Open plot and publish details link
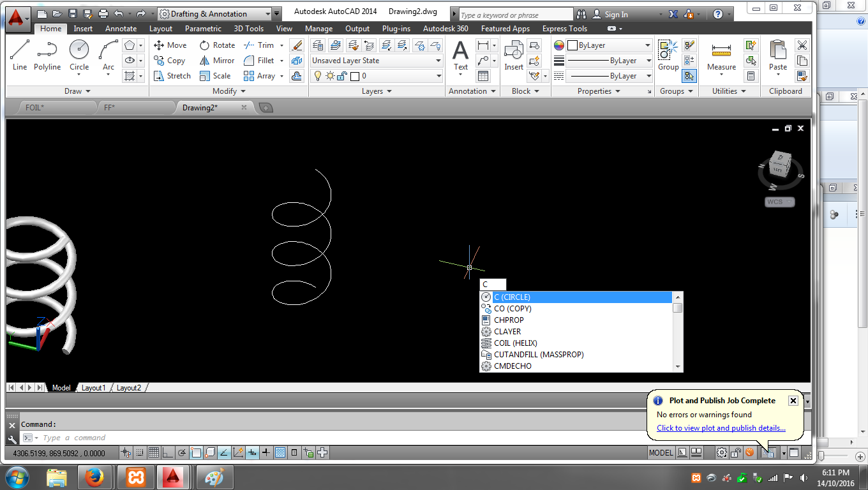The width and height of the screenshot is (868, 490). coord(721,428)
